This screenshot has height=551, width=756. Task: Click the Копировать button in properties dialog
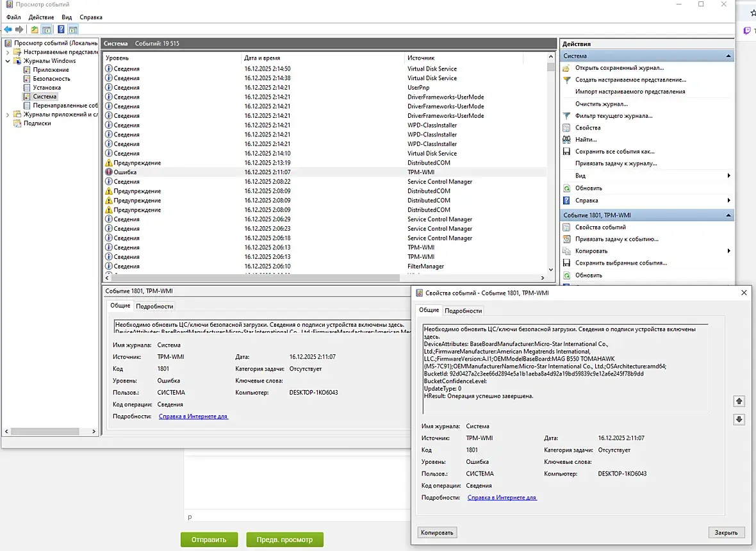437,532
